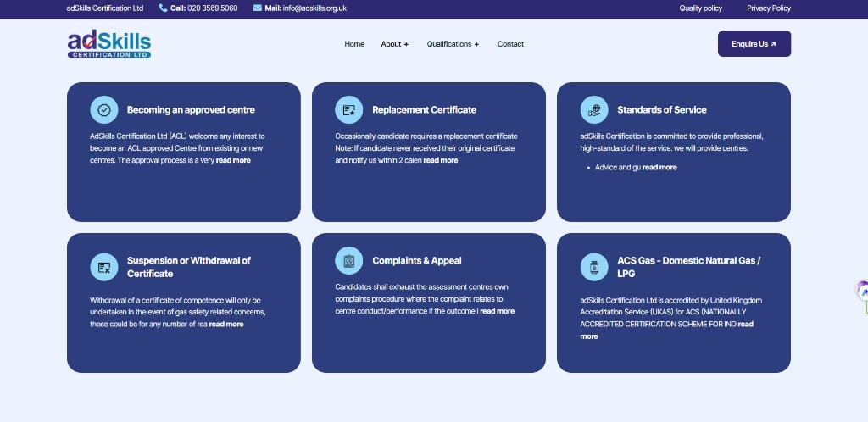Click the Complaints & Appeal heading
This screenshot has height=422, width=868.
(x=417, y=260)
